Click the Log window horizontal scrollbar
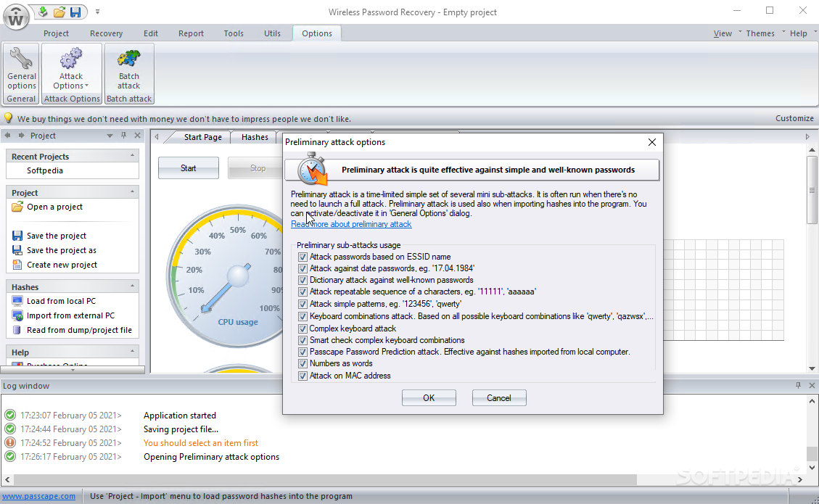Screen dimensions: 819x504 tap(326, 479)
